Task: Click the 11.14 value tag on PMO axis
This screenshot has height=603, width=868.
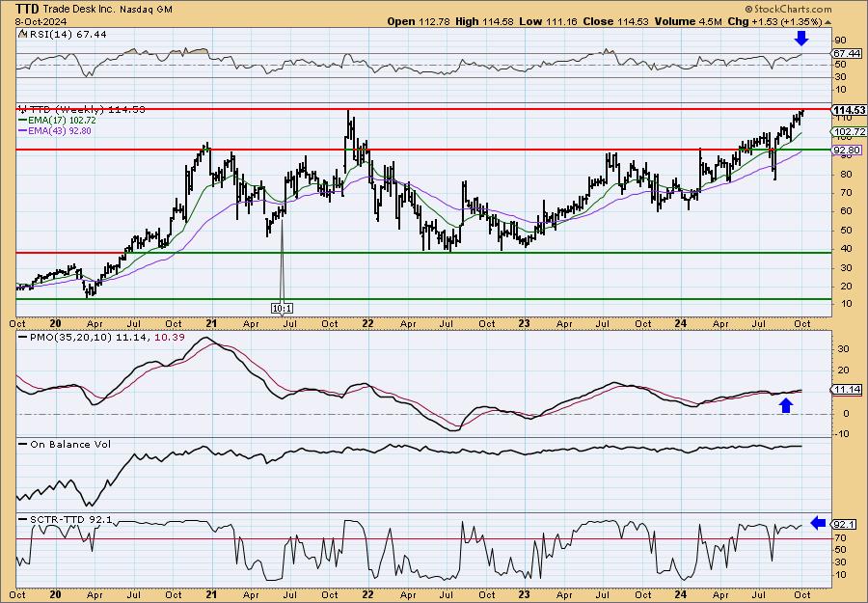Action: (847, 390)
